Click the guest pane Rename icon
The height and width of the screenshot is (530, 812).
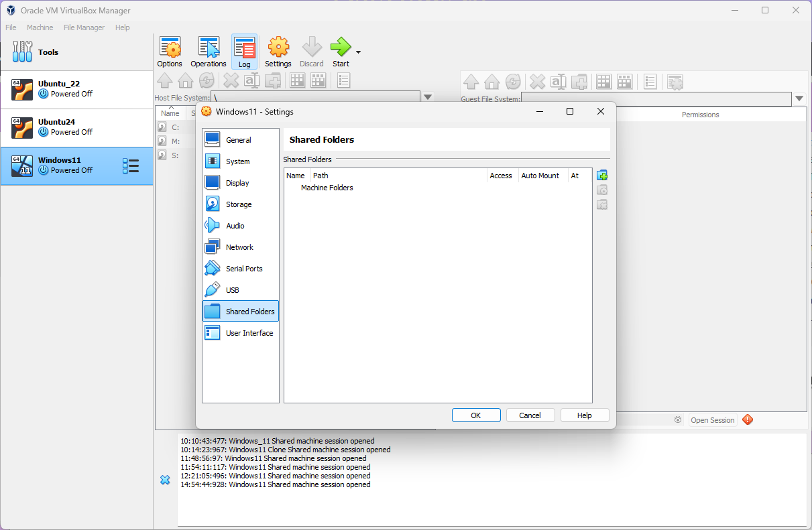coord(558,82)
